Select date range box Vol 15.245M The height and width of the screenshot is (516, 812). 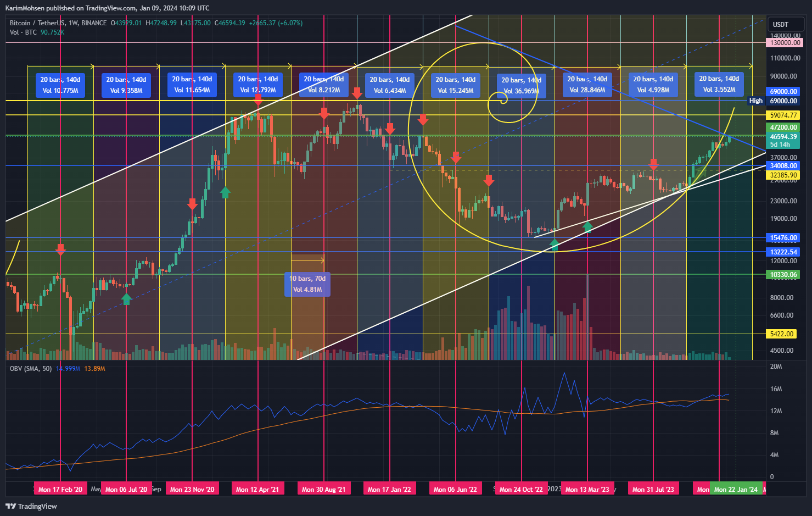pyautogui.click(x=456, y=85)
